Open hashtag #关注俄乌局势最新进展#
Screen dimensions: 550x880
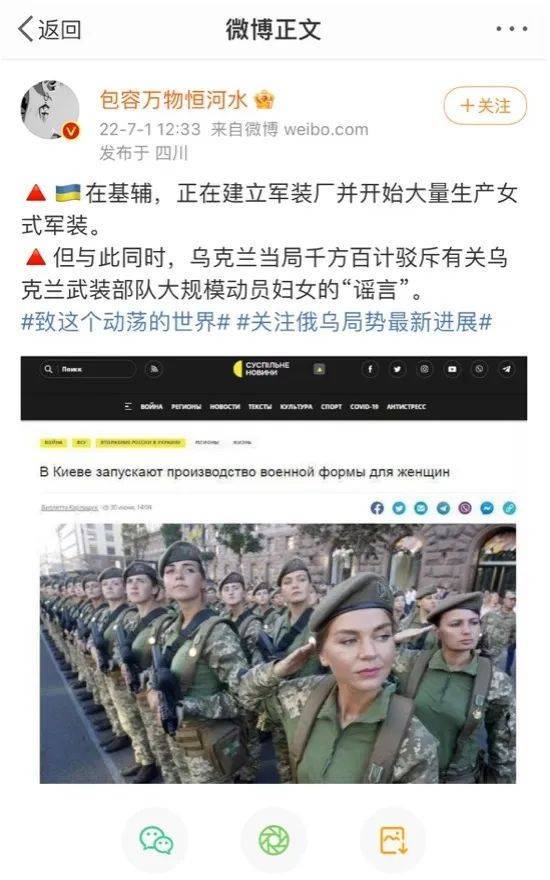[365, 322]
